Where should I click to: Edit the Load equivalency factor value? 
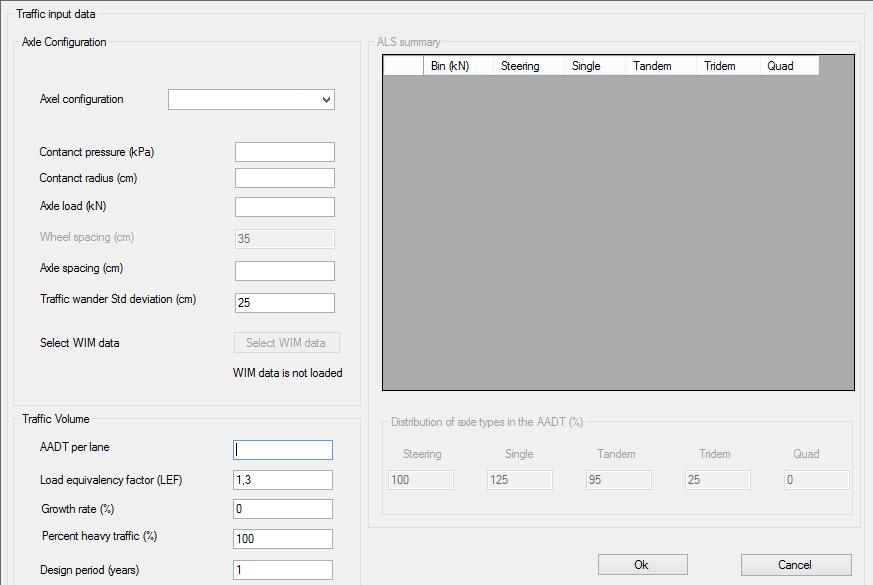click(x=283, y=480)
